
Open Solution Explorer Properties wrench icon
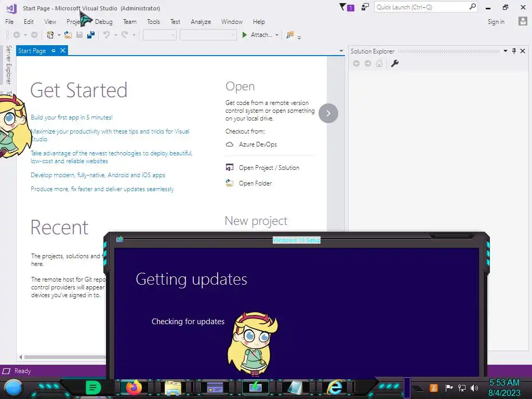pos(395,63)
